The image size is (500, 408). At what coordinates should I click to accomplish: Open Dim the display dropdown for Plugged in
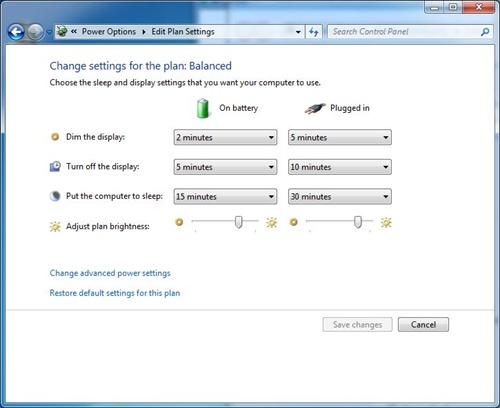click(x=340, y=137)
